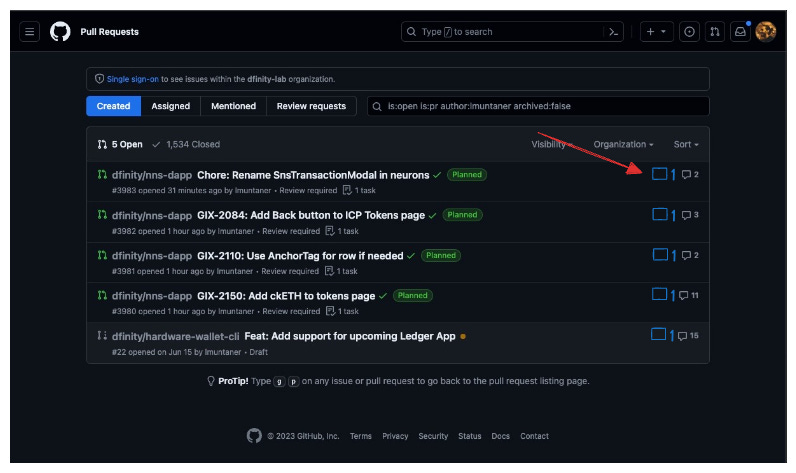Click green check status on GIX-2084 PR
This screenshot has height=473, width=796.
click(433, 216)
